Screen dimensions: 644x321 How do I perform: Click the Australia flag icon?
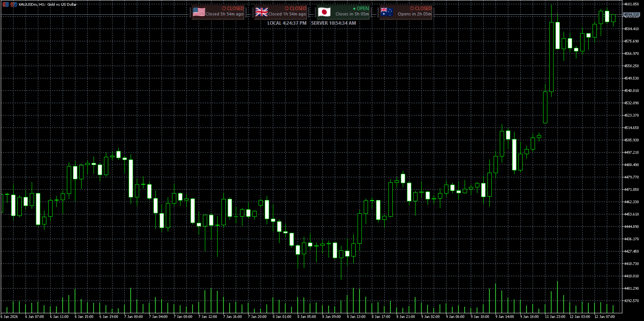pos(387,12)
